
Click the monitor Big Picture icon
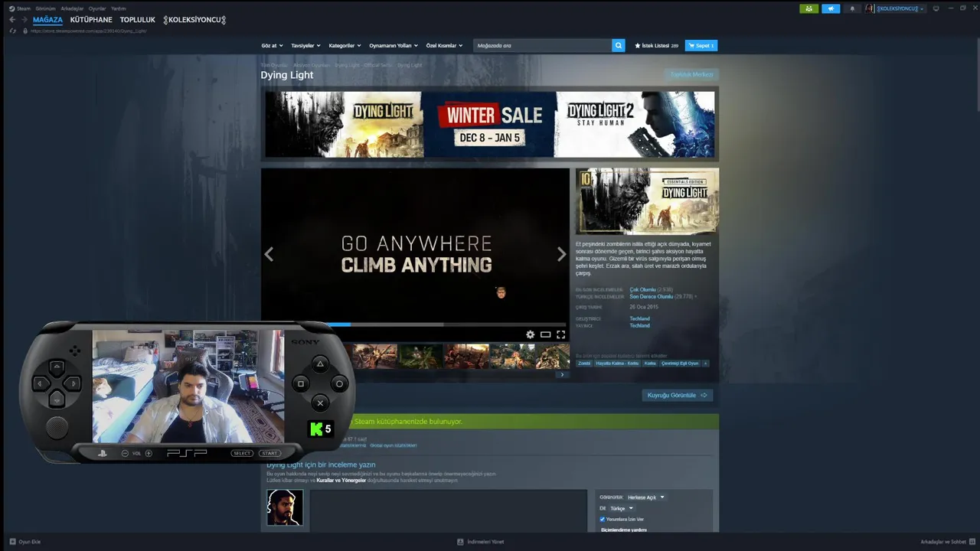(x=936, y=8)
